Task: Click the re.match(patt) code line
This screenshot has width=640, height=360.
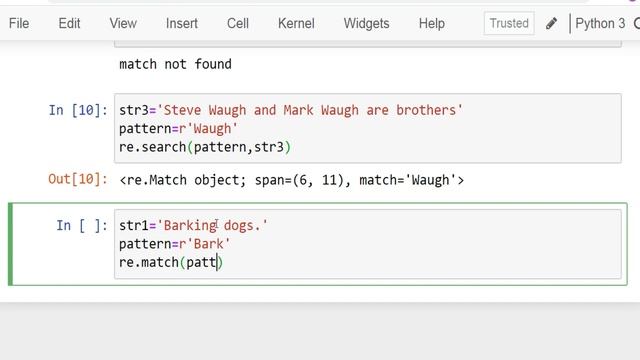Action: click(x=171, y=262)
